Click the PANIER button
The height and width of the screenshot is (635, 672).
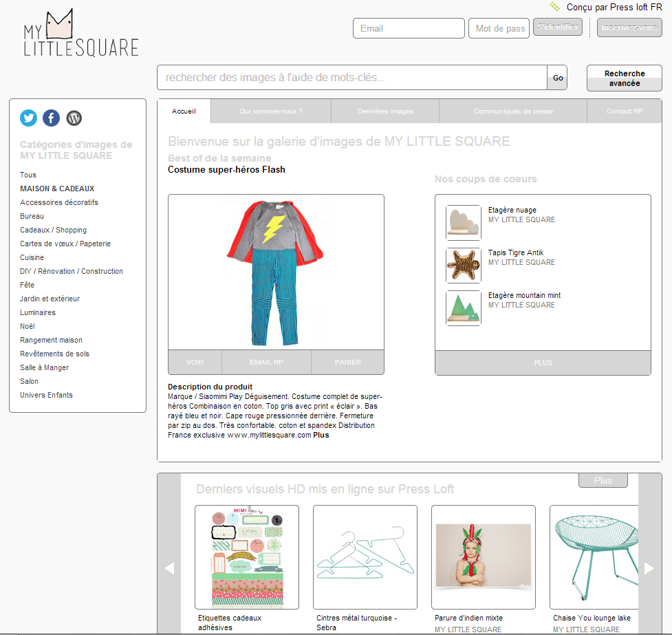[x=347, y=363]
